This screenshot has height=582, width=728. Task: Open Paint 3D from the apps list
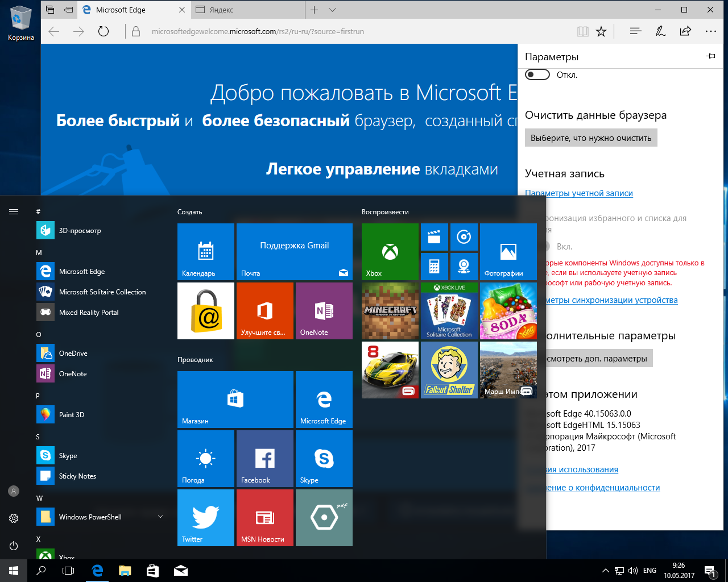coord(100,415)
